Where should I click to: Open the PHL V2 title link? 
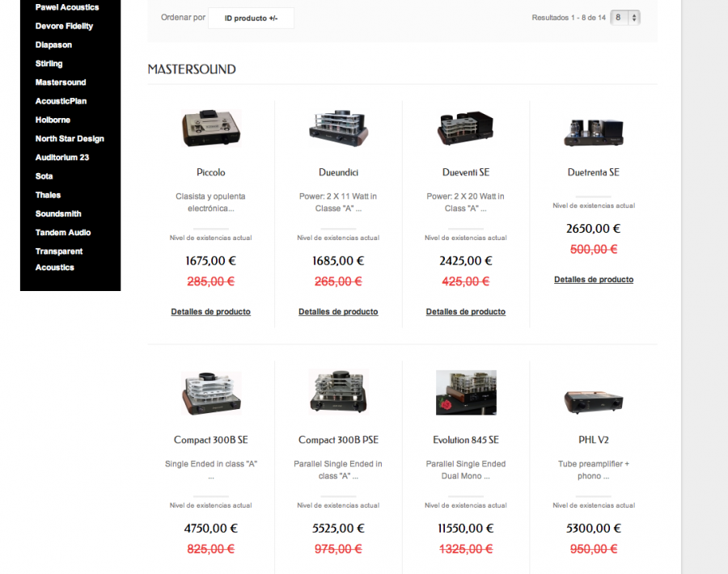594,440
